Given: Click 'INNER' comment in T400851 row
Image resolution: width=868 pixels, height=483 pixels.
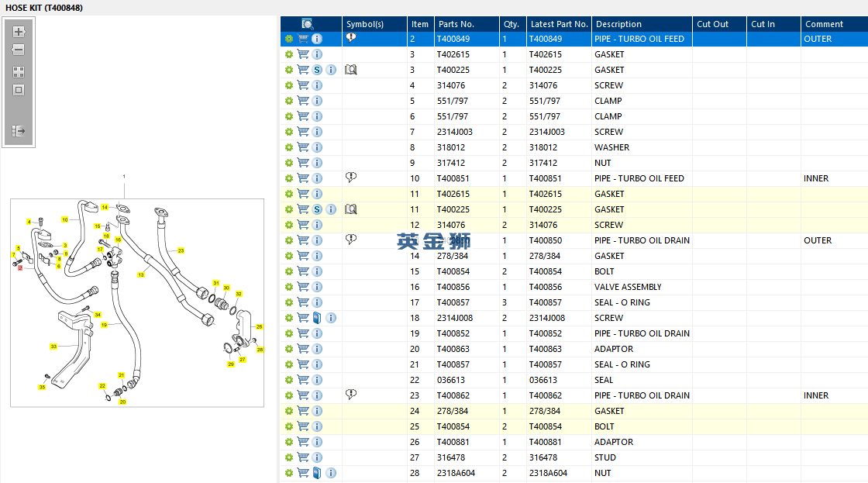Looking at the screenshot, I should [816, 178].
